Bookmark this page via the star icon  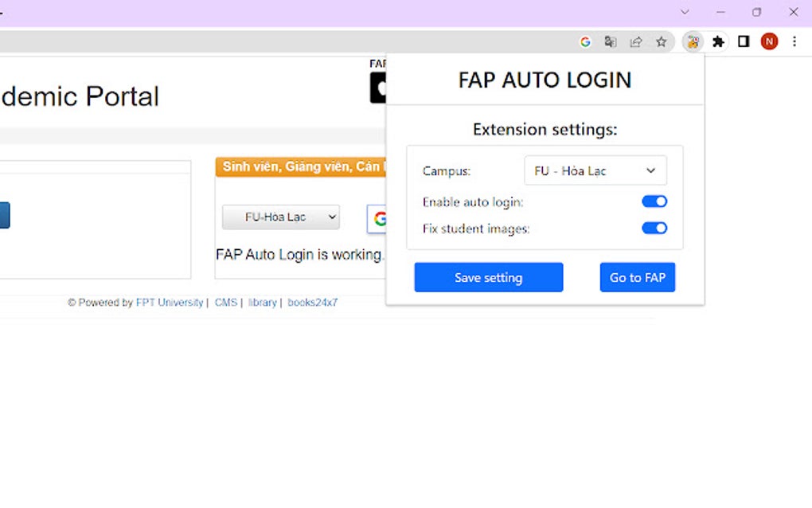click(662, 41)
